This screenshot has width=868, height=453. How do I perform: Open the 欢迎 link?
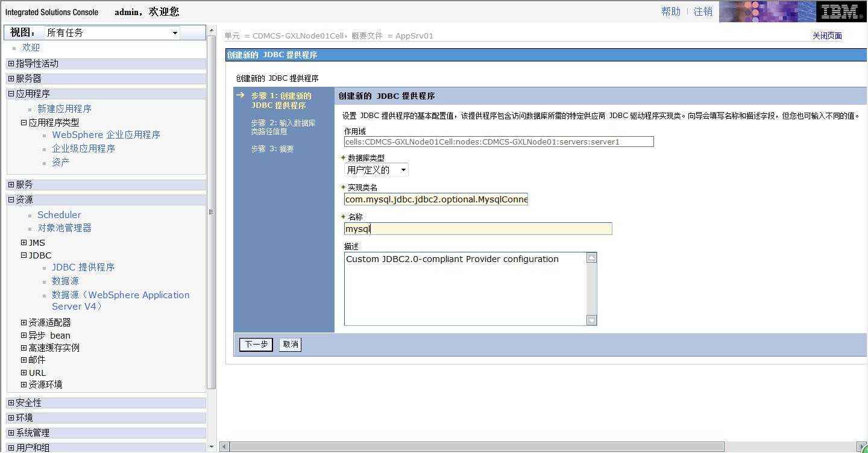31,48
